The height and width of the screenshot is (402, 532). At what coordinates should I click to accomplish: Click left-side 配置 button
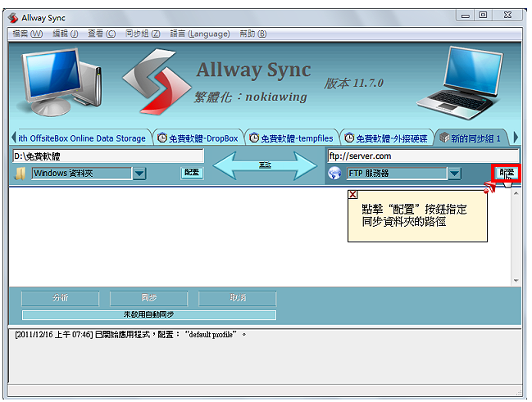(192, 173)
